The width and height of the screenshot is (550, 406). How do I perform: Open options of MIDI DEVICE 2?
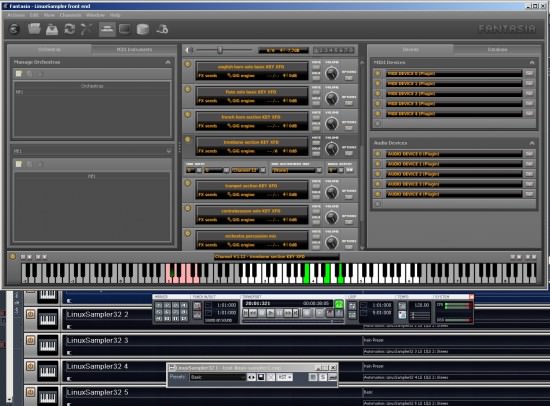pos(529,93)
